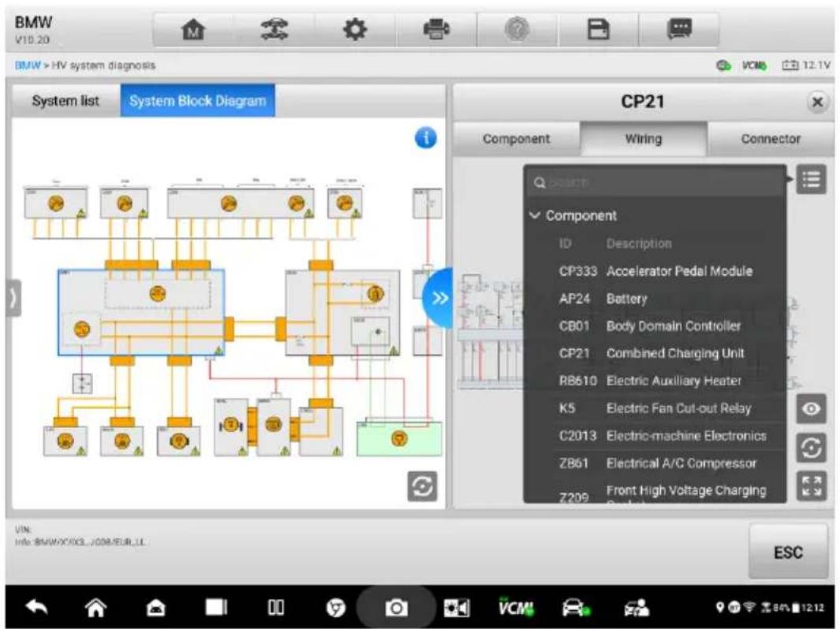Viewport: 840px width, 629px height.
Task: Click the large blue-outlined block in diagram
Action: tap(141, 313)
